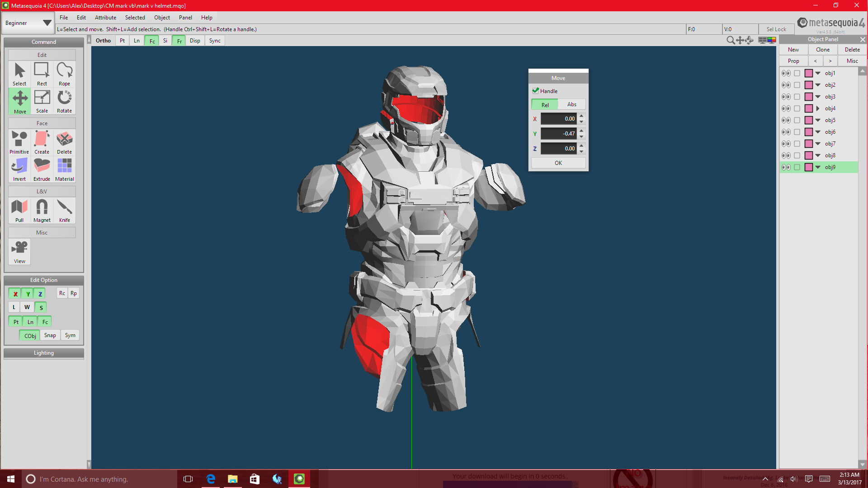Image resolution: width=868 pixels, height=488 pixels.
Task: Click the Y value field in Move panel
Action: [x=559, y=134]
